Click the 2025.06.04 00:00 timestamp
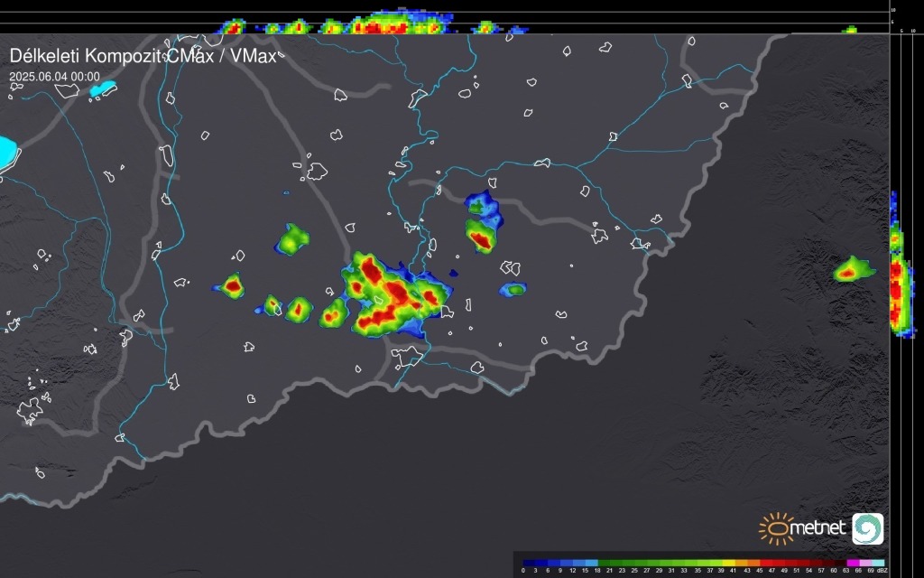This screenshot has height=578, width=924. 54,77
